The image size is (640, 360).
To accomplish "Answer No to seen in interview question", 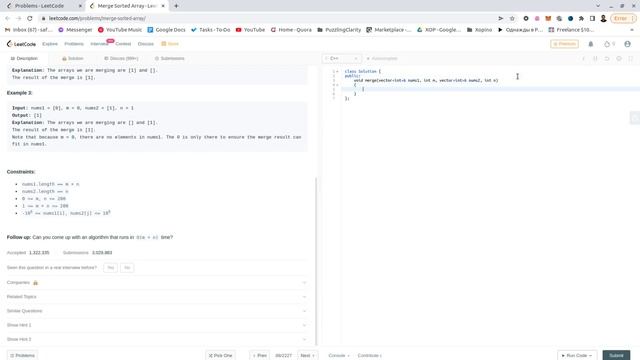I will 127,268.
